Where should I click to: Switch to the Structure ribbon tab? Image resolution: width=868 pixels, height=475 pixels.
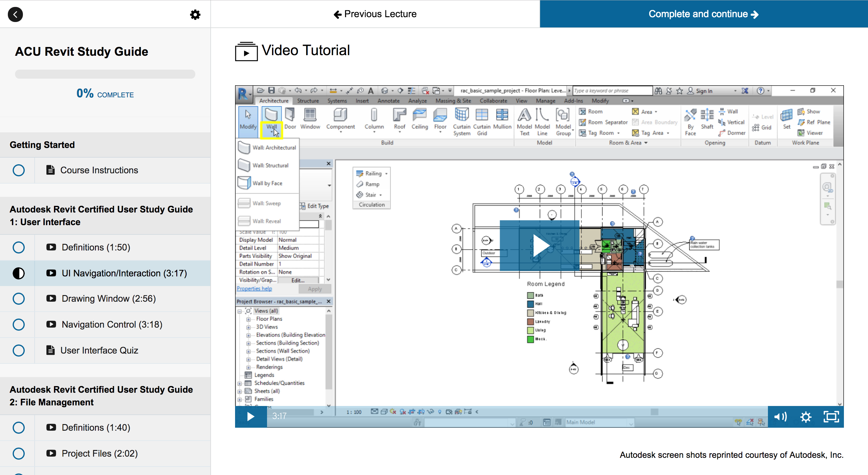308,101
